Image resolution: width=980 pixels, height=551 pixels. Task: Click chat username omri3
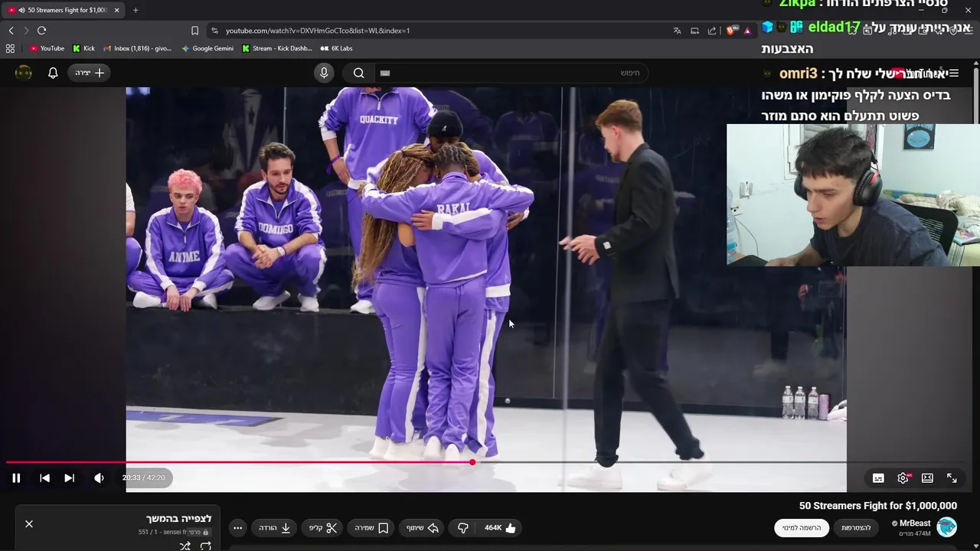799,73
